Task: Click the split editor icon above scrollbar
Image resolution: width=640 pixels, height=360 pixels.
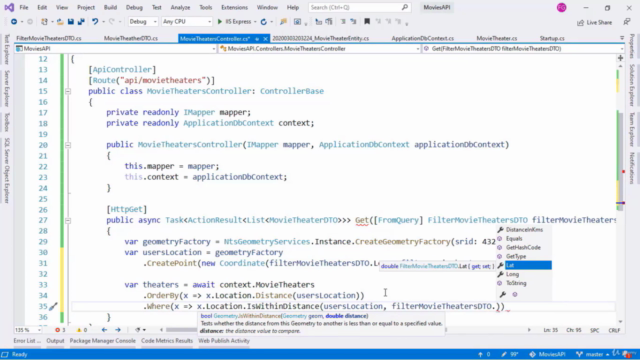Action: tap(620, 58)
